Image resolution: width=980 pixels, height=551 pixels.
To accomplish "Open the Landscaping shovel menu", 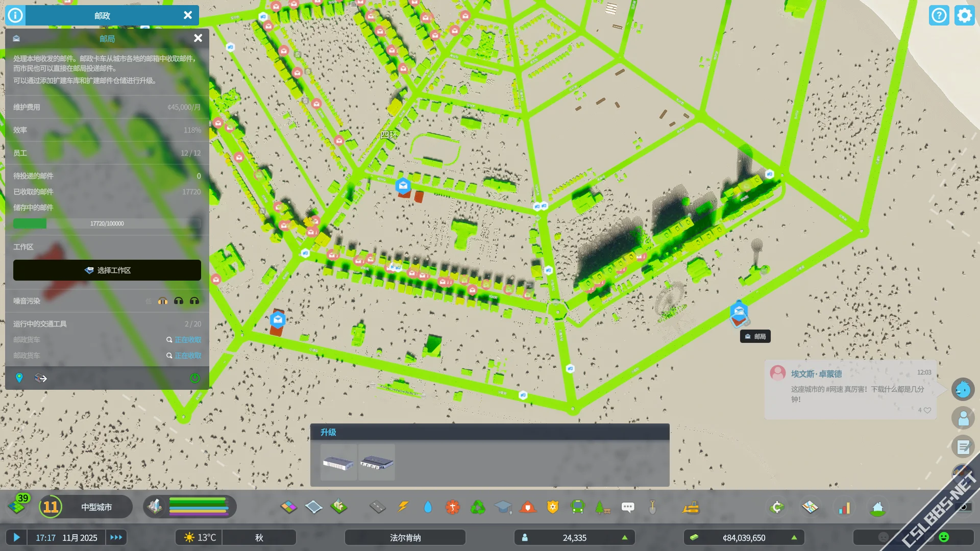I will click(x=652, y=507).
